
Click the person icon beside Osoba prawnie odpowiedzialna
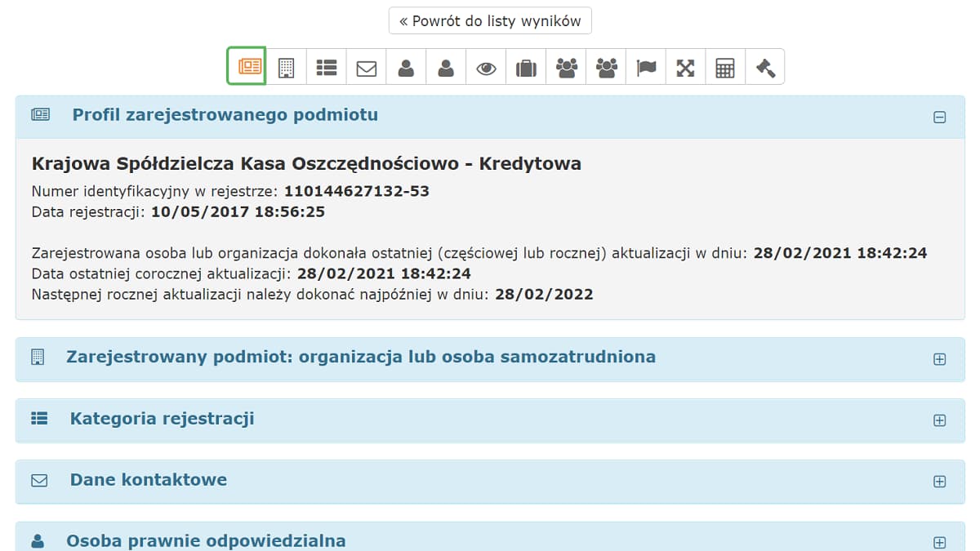click(x=38, y=541)
